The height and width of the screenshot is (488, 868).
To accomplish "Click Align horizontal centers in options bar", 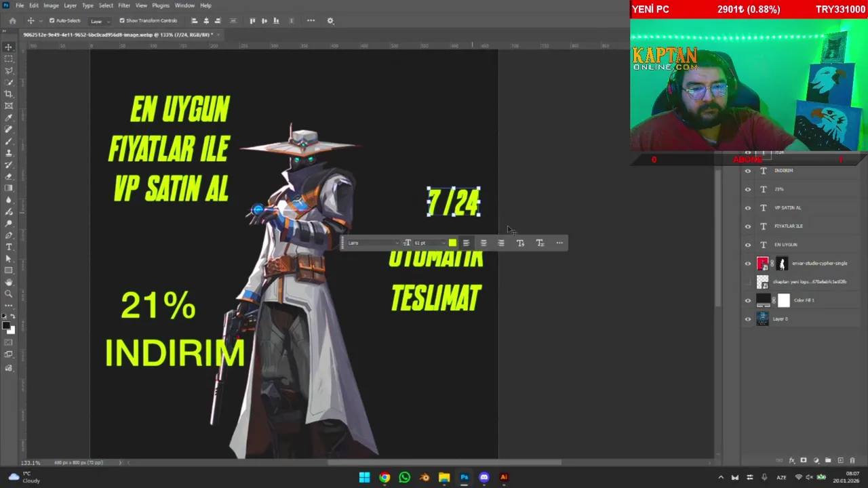I will (x=206, y=21).
